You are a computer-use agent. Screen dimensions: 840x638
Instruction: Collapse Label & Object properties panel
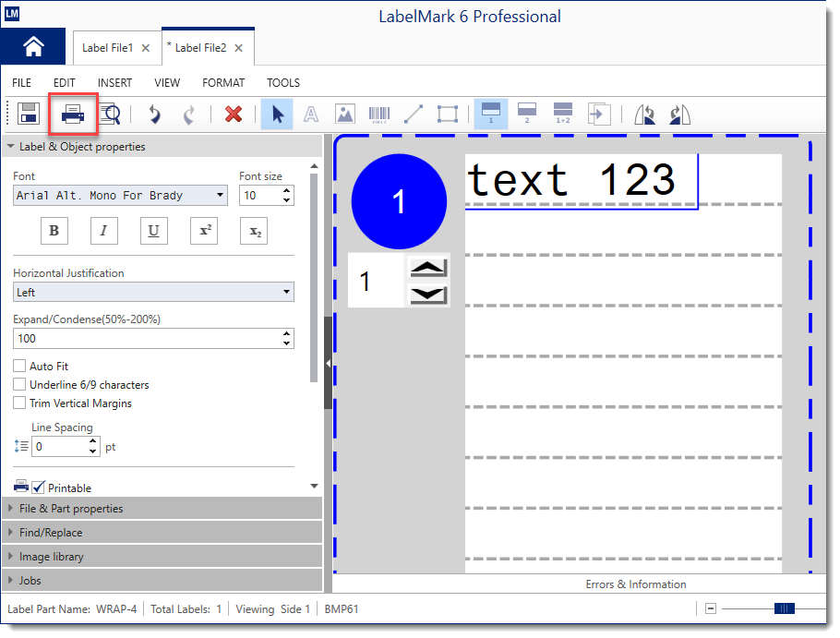coord(10,146)
